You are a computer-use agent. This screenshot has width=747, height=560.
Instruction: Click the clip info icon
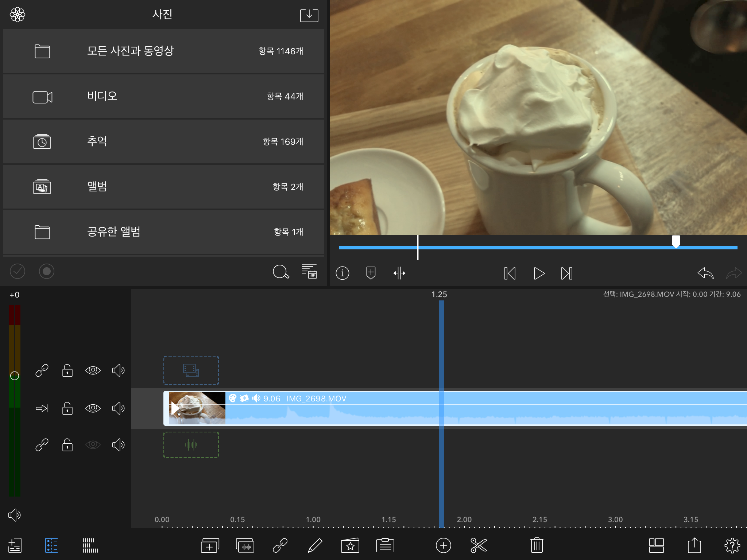[342, 273]
